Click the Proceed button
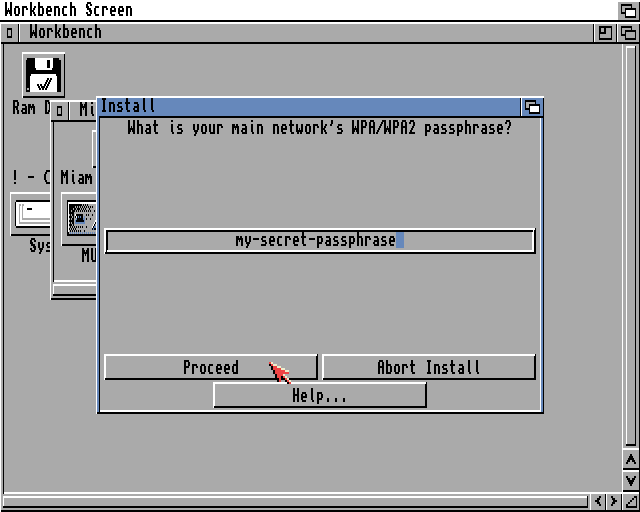Image resolution: width=640 pixels, height=512 pixels. (211, 367)
